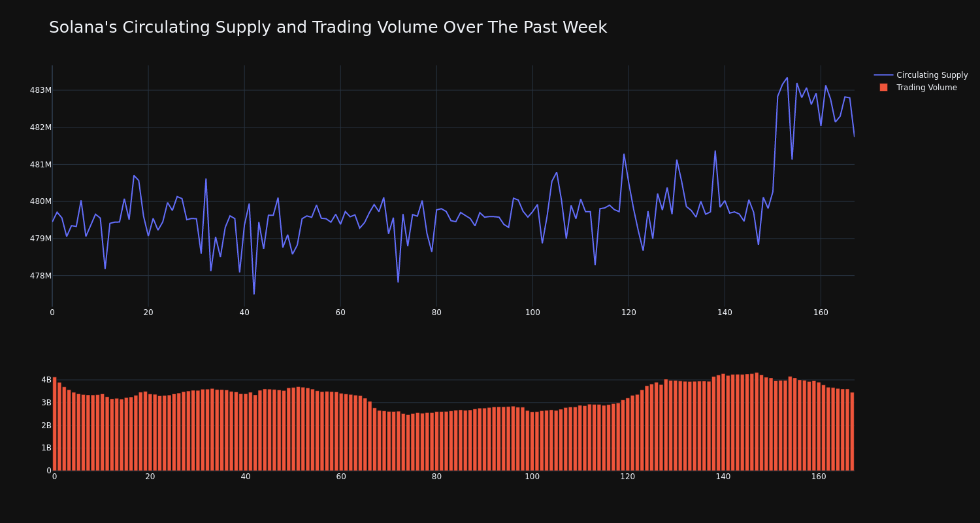The width and height of the screenshot is (980, 523).
Task: Click the Circulating Supply blue line swatch
Action: (883, 75)
